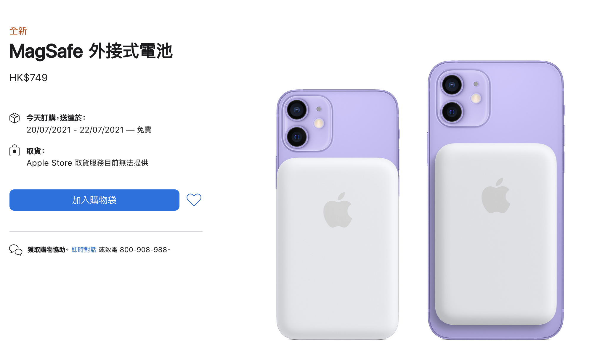Select the MagSafe 外接式電池 product title
This screenshot has height=364, width=613.
point(91,51)
